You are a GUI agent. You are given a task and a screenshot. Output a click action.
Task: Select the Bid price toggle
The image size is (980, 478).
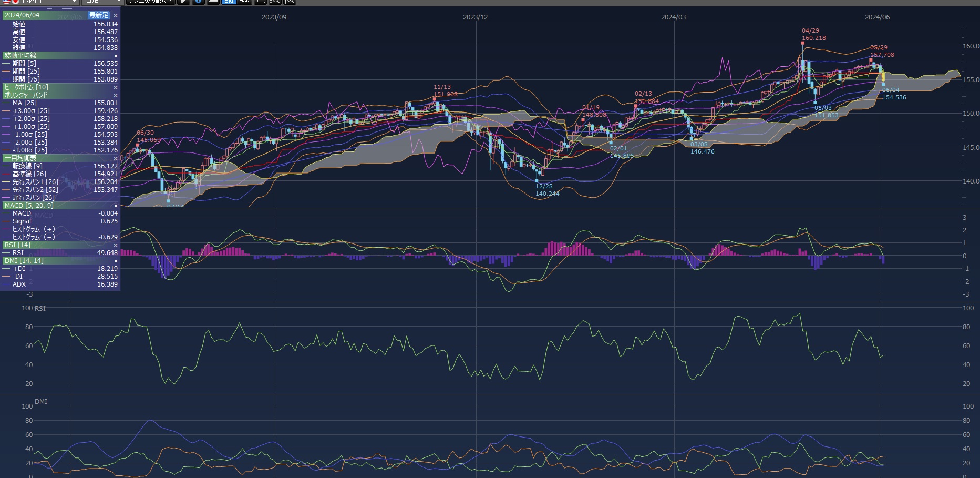coord(229,2)
